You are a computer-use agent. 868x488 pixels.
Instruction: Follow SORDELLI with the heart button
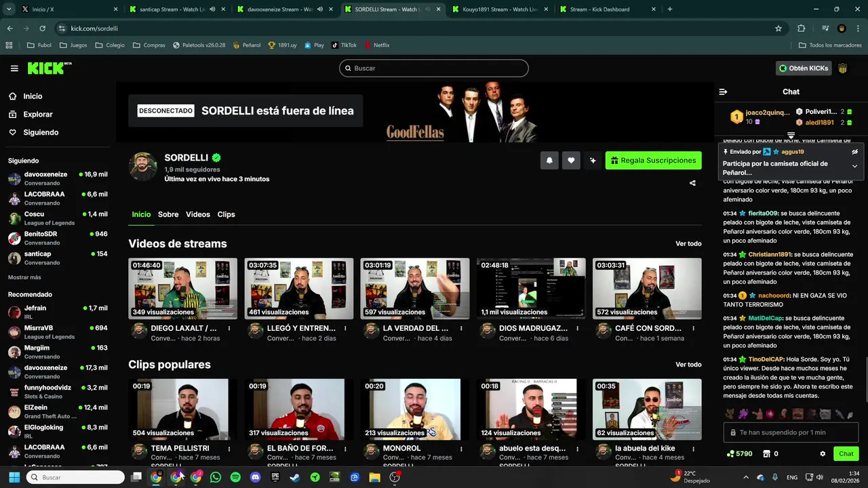571,161
